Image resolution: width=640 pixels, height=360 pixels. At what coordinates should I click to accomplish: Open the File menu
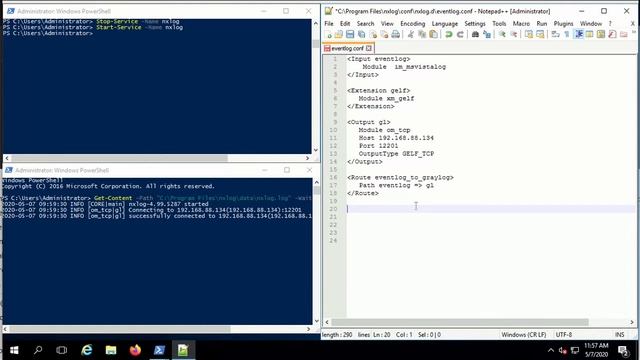click(329, 24)
